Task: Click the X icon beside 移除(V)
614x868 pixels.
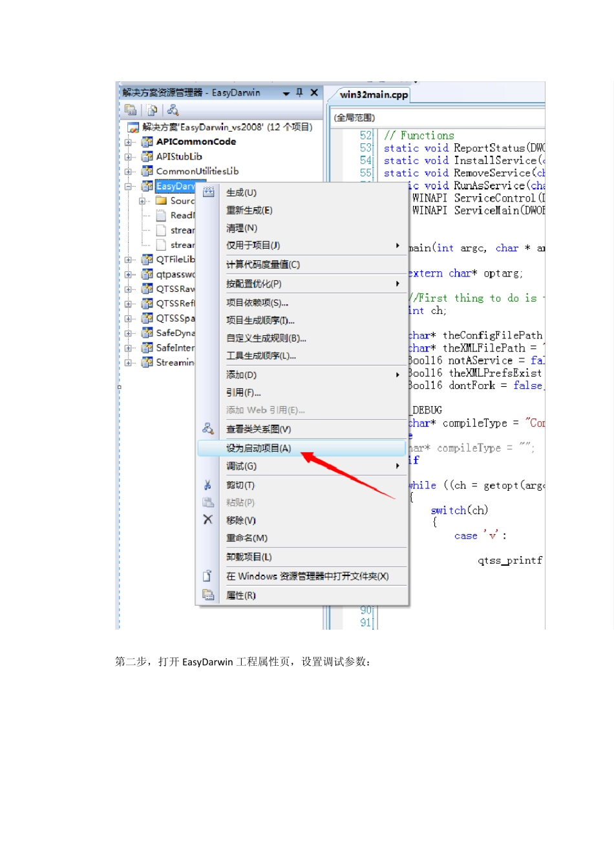Action: pyautogui.click(x=208, y=519)
